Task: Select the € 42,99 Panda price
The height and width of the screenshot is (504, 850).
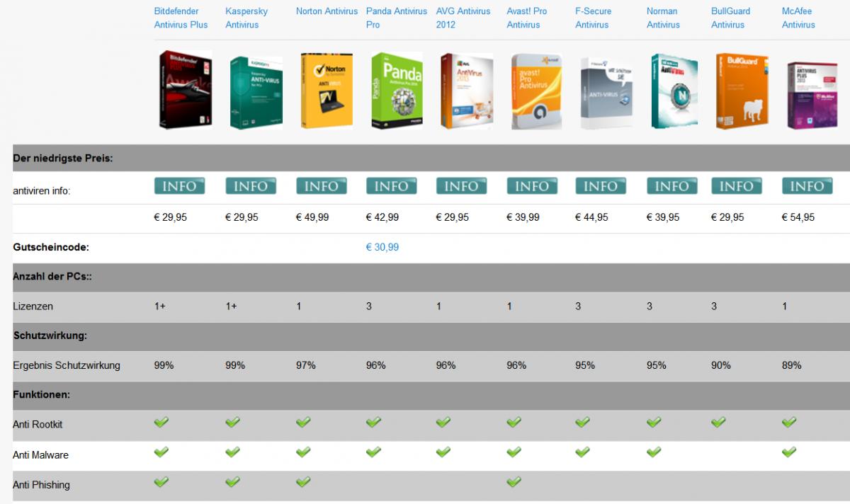Action: [382, 217]
